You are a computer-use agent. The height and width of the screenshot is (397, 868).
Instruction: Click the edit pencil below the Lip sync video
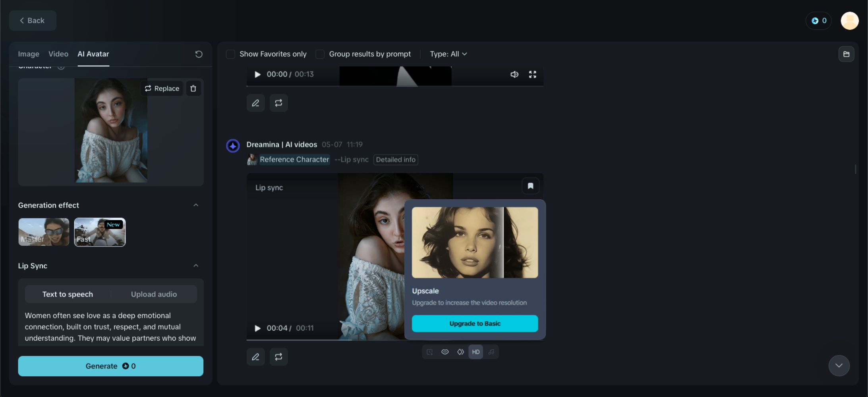click(x=255, y=357)
